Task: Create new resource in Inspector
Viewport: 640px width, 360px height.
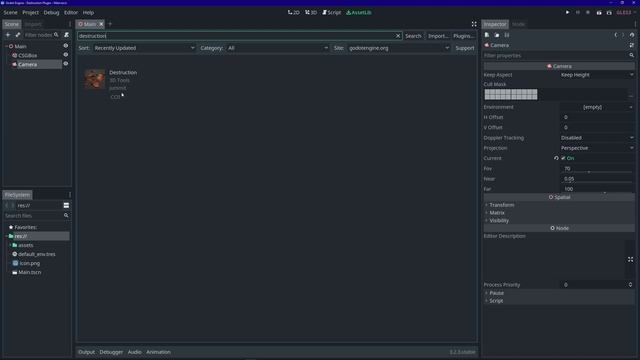Action: pyautogui.click(x=487, y=35)
